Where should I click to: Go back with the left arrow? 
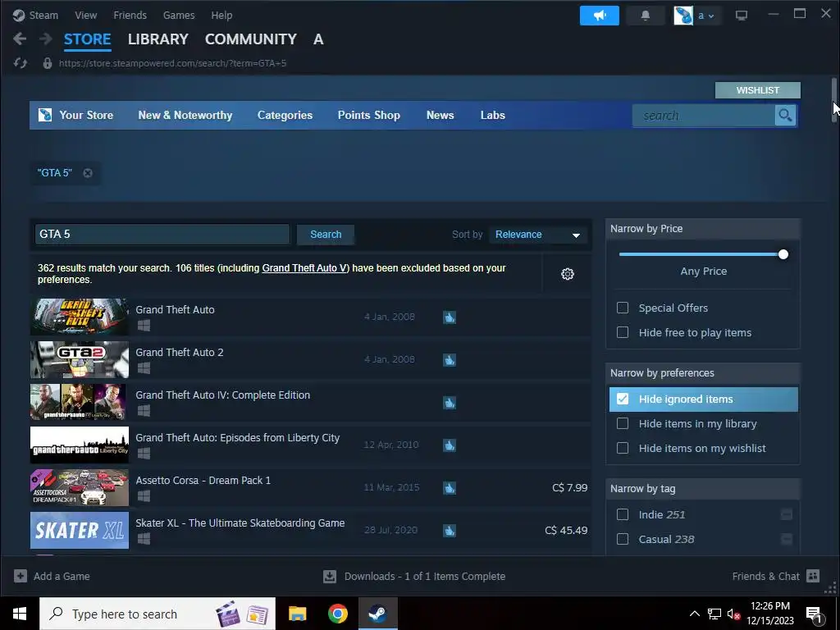click(x=20, y=39)
